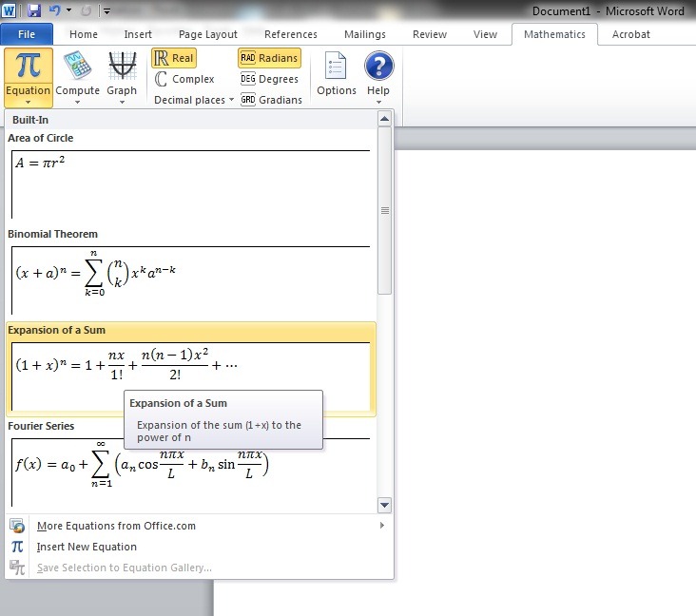This screenshot has height=616, width=696.
Task: Open the Undo history dropdown arrow
Action: [x=68, y=10]
